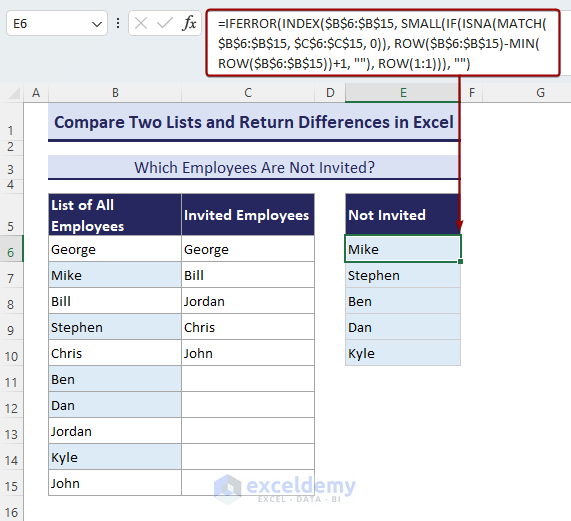Click 'Which Employees Are Not Invited?' cell

254,167
